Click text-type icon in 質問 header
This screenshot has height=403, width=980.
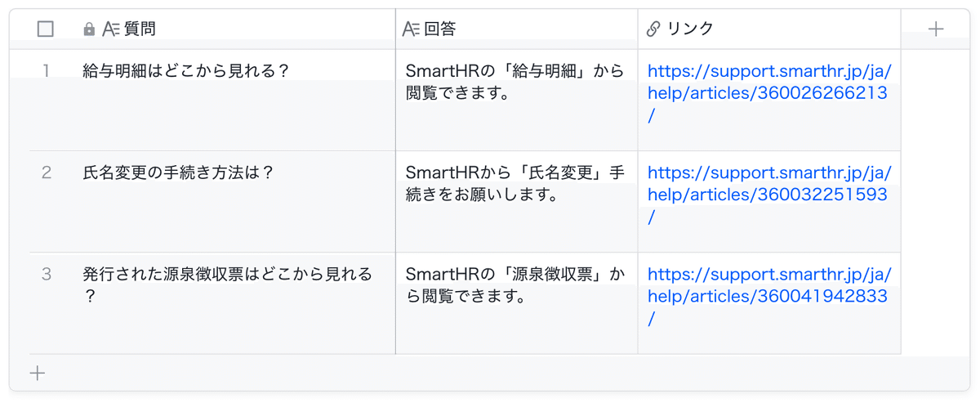[x=111, y=29]
